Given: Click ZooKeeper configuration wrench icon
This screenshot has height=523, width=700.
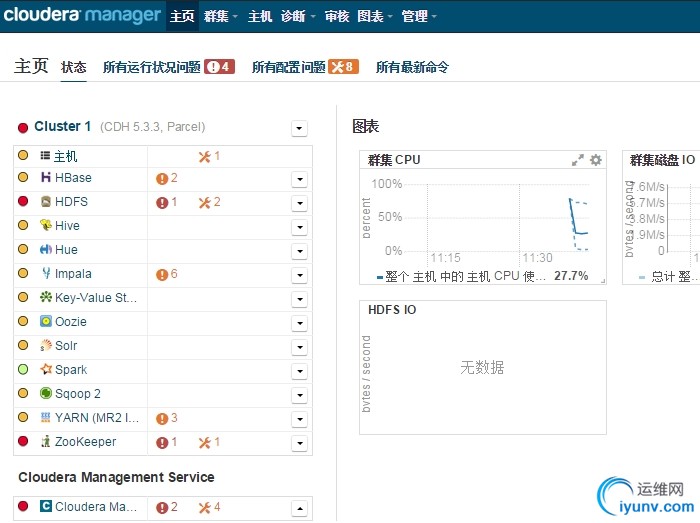Looking at the screenshot, I should tap(204, 443).
